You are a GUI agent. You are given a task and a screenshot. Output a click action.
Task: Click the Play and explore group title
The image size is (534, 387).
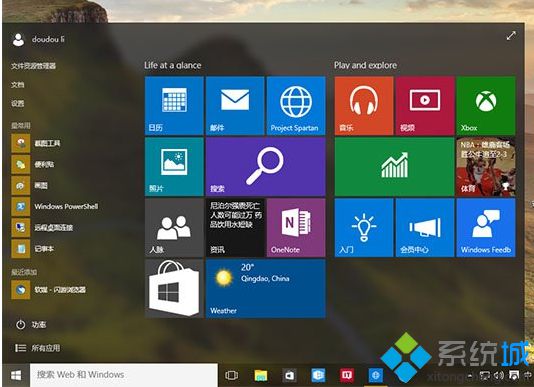point(365,65)
